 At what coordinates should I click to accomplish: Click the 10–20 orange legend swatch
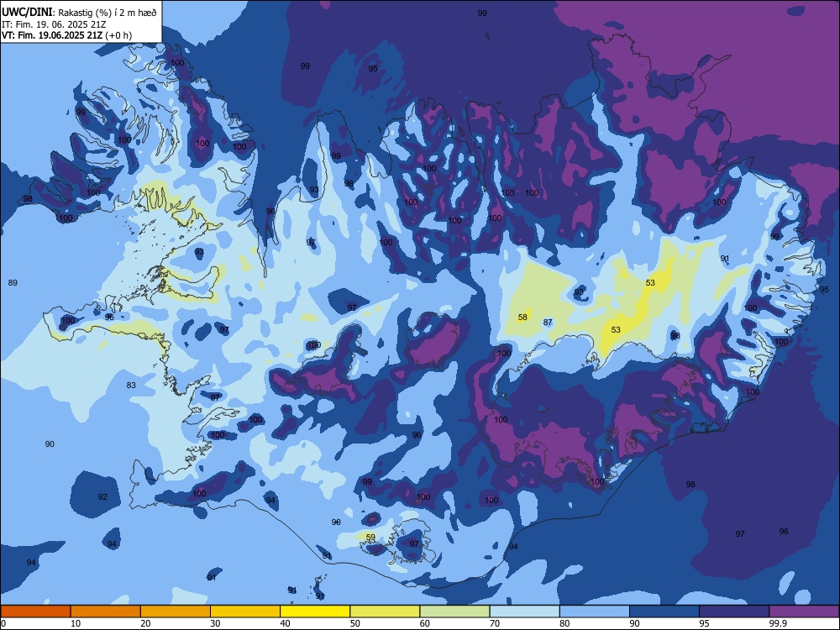[x=106, y=612]
